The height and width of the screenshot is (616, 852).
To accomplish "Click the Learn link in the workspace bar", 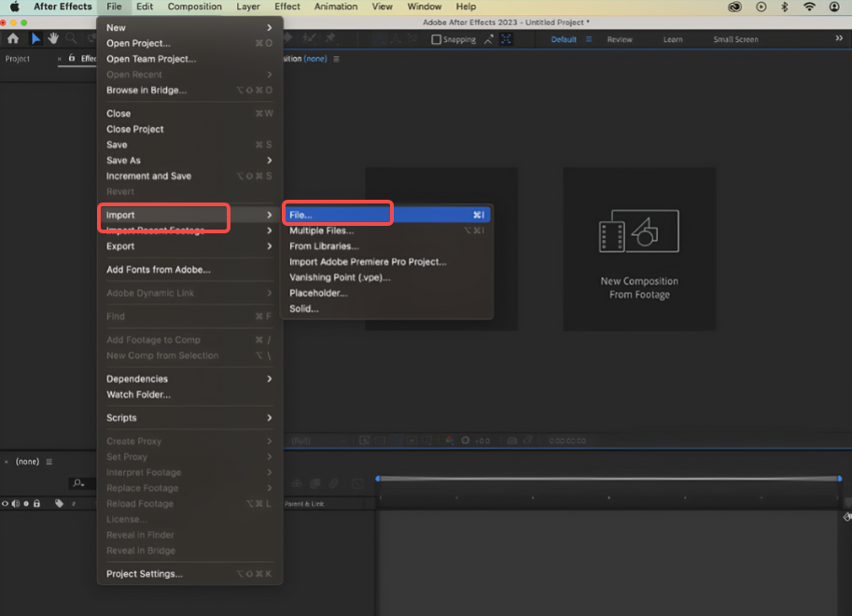I will pyautogui.click(x=673, y=39).
